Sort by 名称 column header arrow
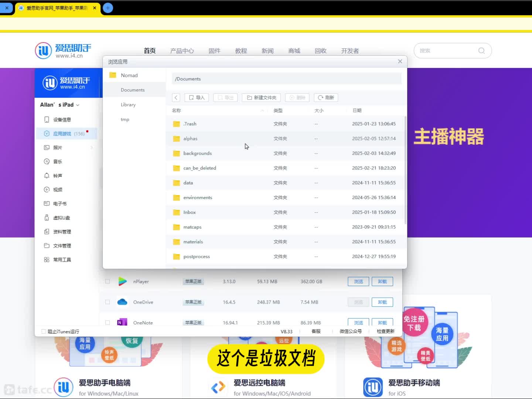532x399 pixels. click(x=262, y=110)
